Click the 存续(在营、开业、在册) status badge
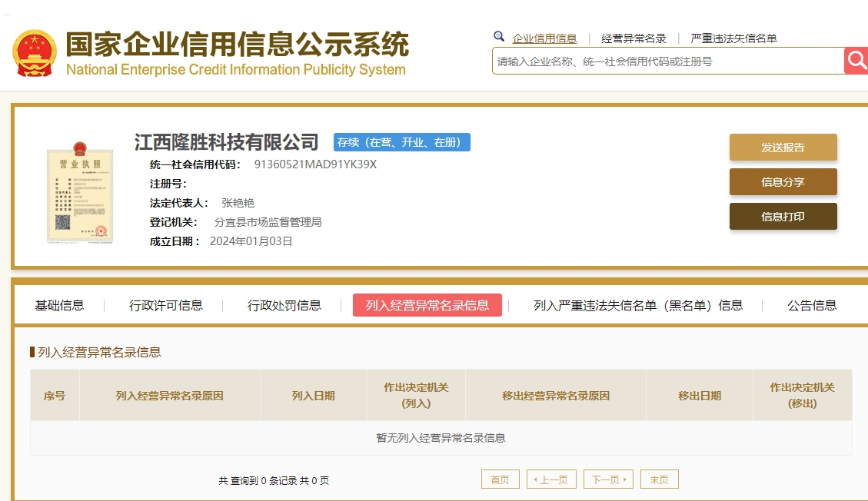The image size is (868, 501). coord(402,142)
